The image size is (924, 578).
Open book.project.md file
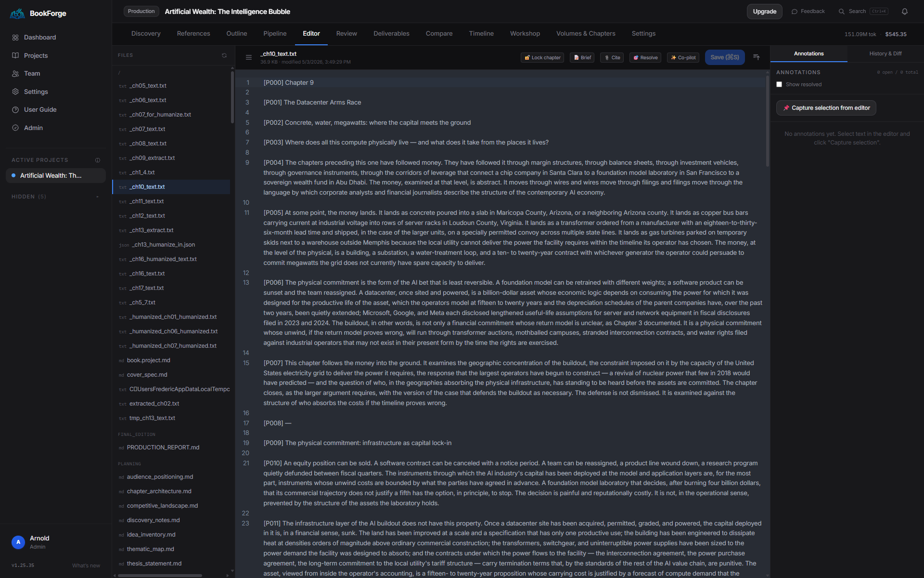171,360
